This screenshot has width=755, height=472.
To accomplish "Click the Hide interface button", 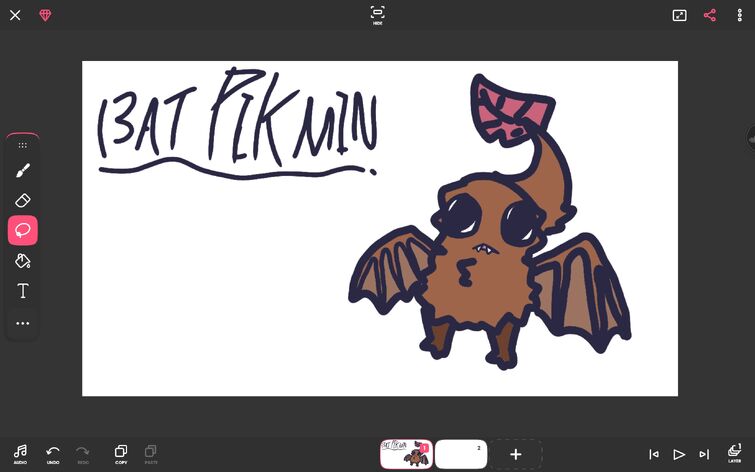I will pos(378,15).
